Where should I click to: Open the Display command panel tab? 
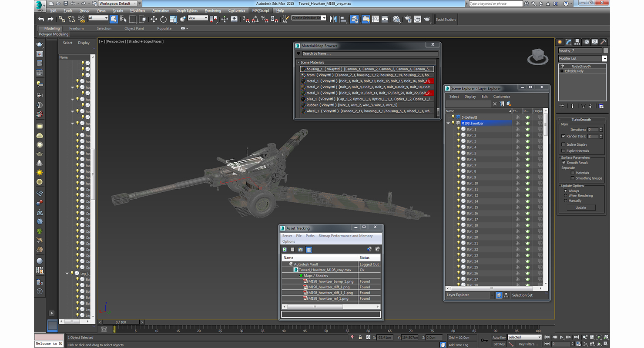coord(594,42)
